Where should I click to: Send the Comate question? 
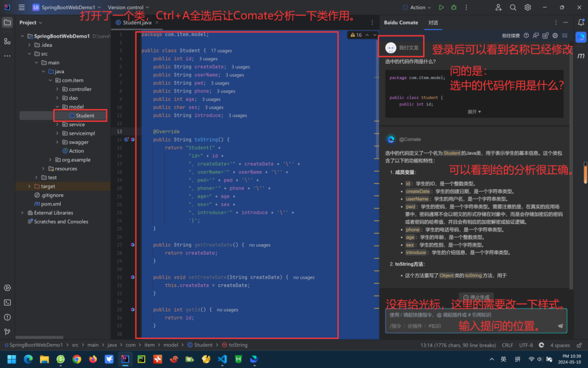(x=560, y=326)
